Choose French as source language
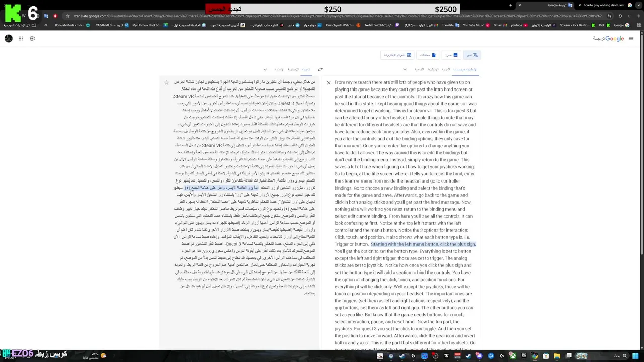This screenshot has height=362, width=644. coord(420,69)
